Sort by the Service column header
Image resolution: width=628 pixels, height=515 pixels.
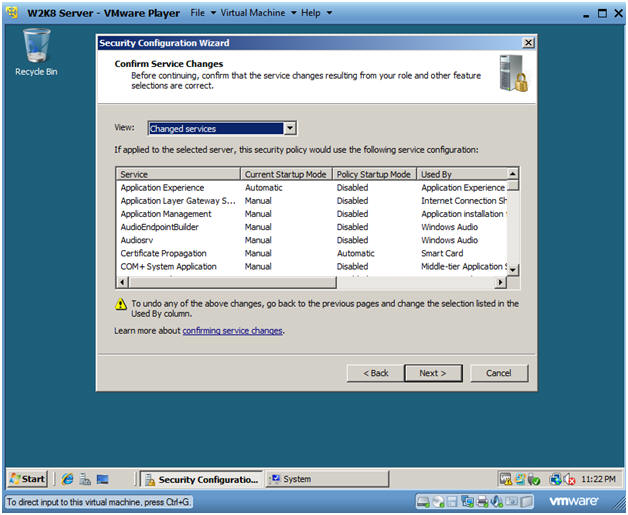tap(178, 174)
